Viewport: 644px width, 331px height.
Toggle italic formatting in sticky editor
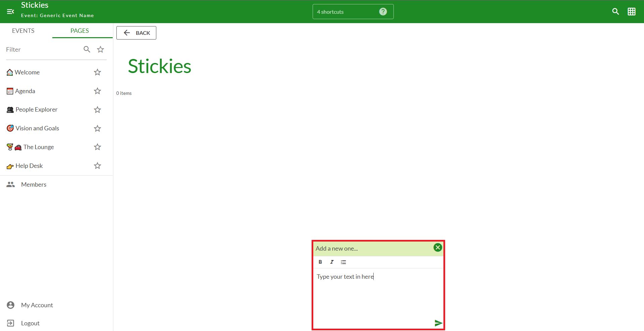[332, 262]
